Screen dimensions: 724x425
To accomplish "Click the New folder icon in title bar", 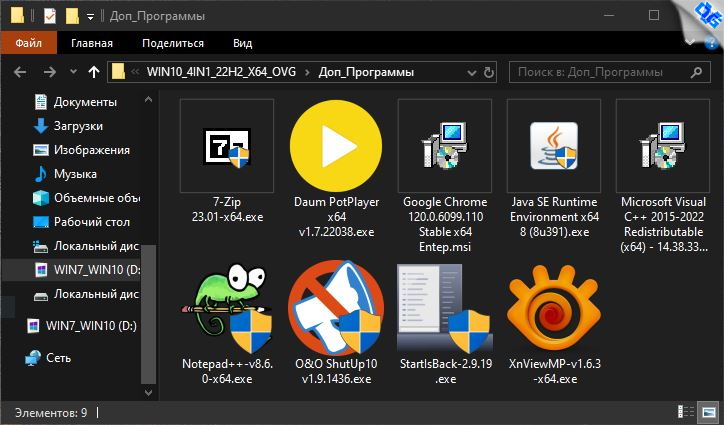I will (x=72, y=16).
